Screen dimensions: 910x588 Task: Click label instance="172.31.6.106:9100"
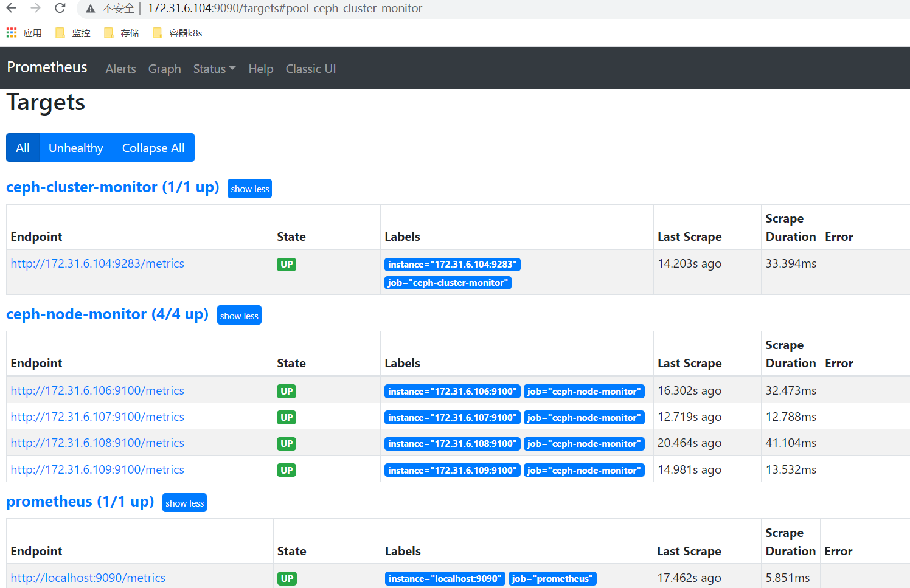pyautogui.click(x=453, y=392)
